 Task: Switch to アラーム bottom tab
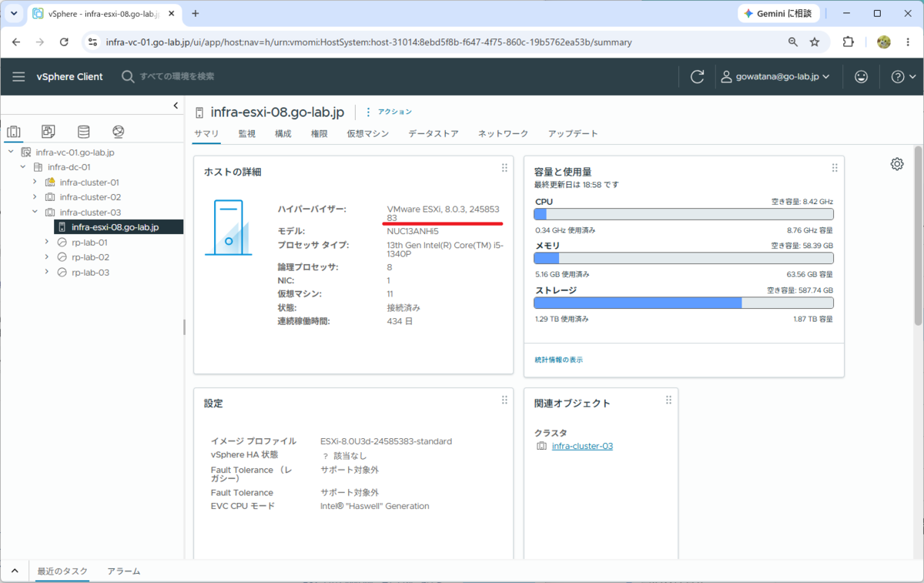[x=124, y=571]
